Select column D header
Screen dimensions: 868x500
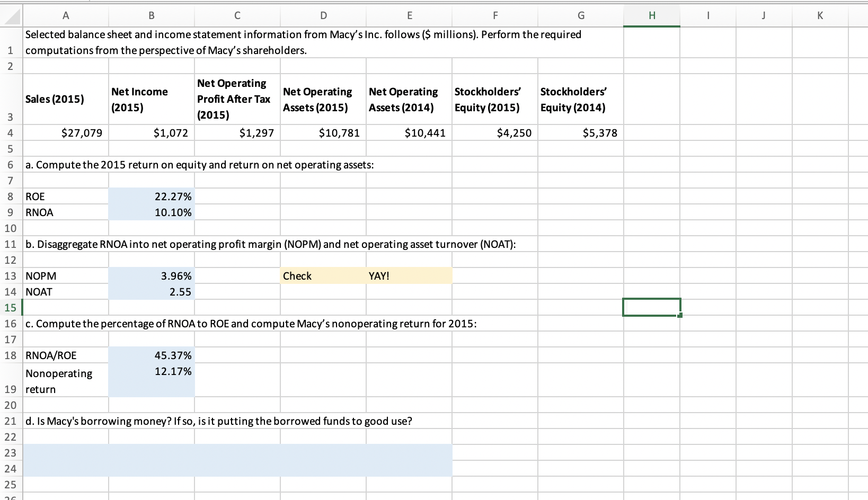pos(323,16)
